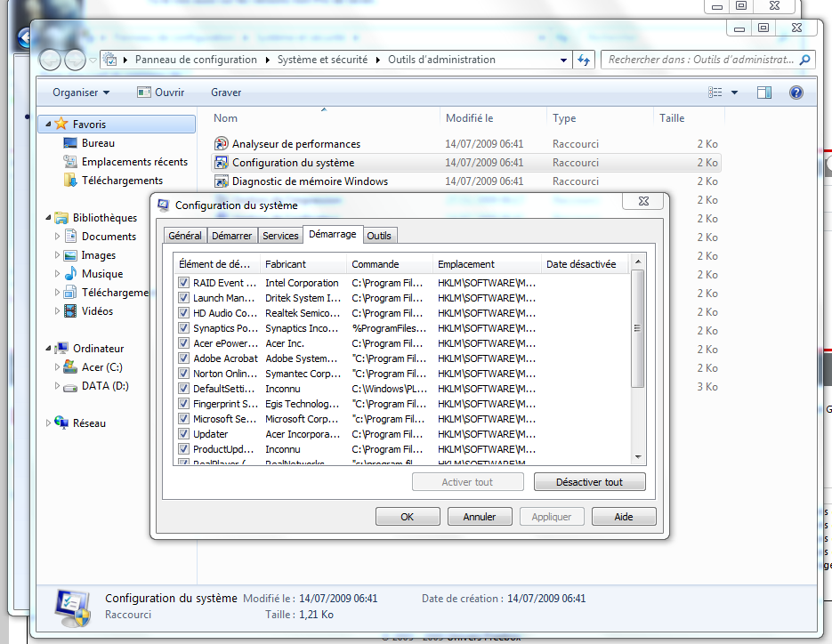Click the Back navigation arrow in Explorer
Screen dimensions: 832x644
click(50, 60)
